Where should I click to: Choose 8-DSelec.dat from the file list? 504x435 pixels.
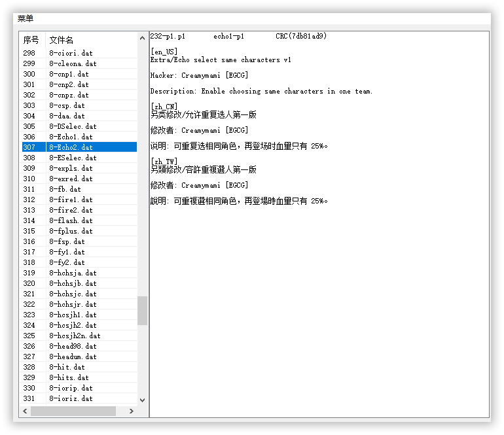(73, 126)
